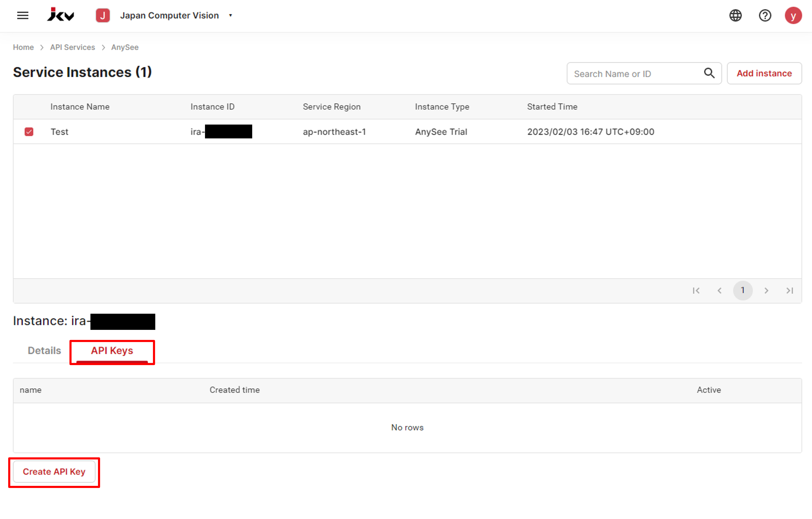Click the Instance Type column header
The height and width of the screenshot is (519, 812).
pyautogui.click(x=442, y=107)
